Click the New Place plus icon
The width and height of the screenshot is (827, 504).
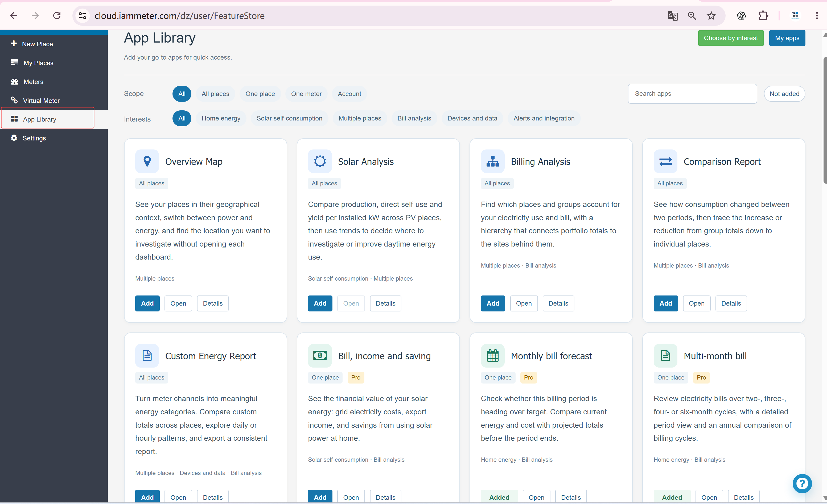point(14,44)
